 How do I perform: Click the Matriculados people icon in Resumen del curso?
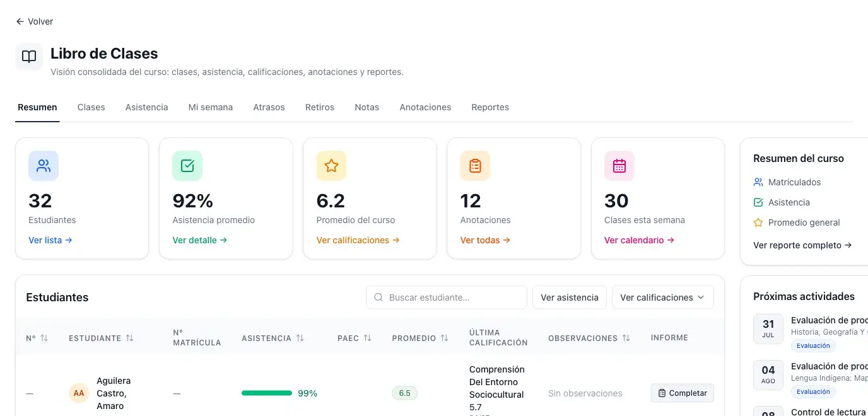point(758,182)
